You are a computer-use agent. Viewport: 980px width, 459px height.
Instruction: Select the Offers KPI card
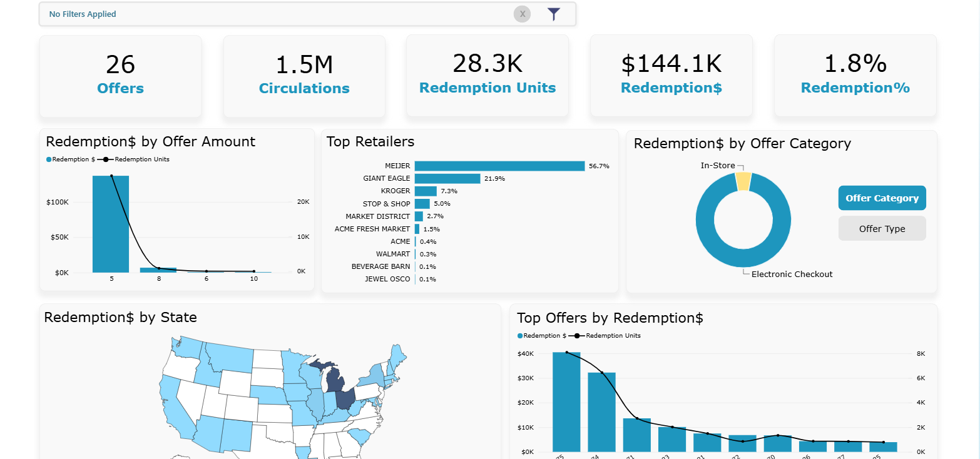click(121, 76)
